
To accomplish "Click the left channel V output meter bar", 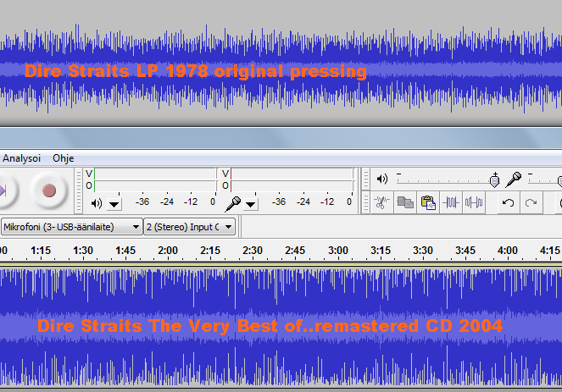I will tap(155, 174).
